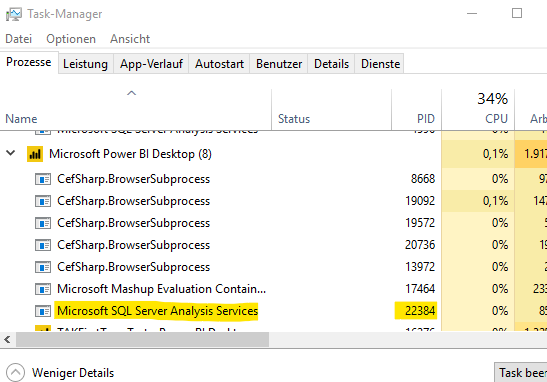Screen dimensions: 547x382
Task: Select CefSharp.BrowserSubprocess with PID 8668
Action: click(x=274, y=179)
